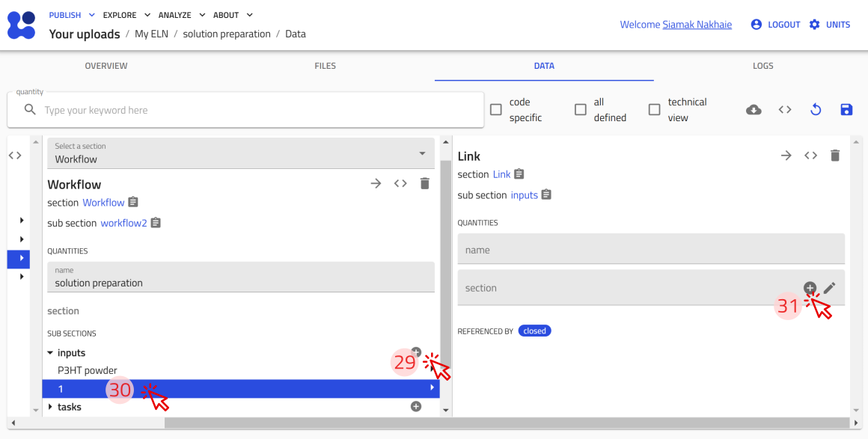Go to the Your uploads breadcrumb
868x439 pixels.
85,34
